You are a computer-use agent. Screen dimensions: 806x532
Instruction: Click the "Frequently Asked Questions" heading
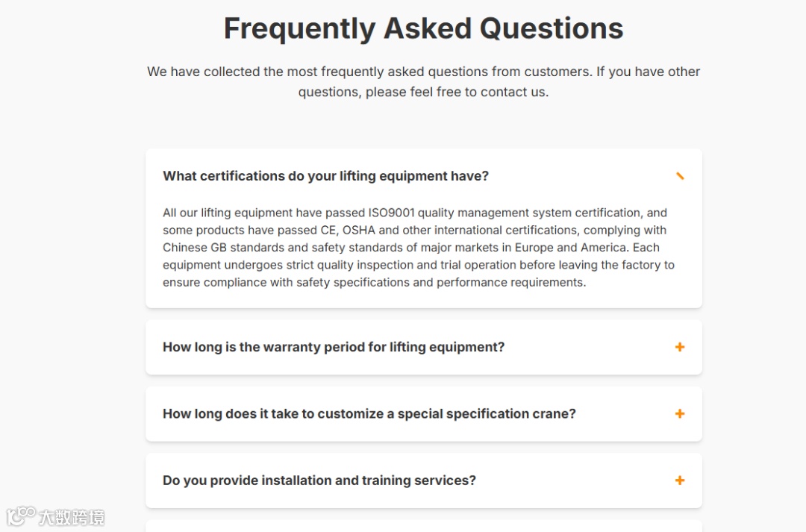pyautogui.click(x=423, y=28)
